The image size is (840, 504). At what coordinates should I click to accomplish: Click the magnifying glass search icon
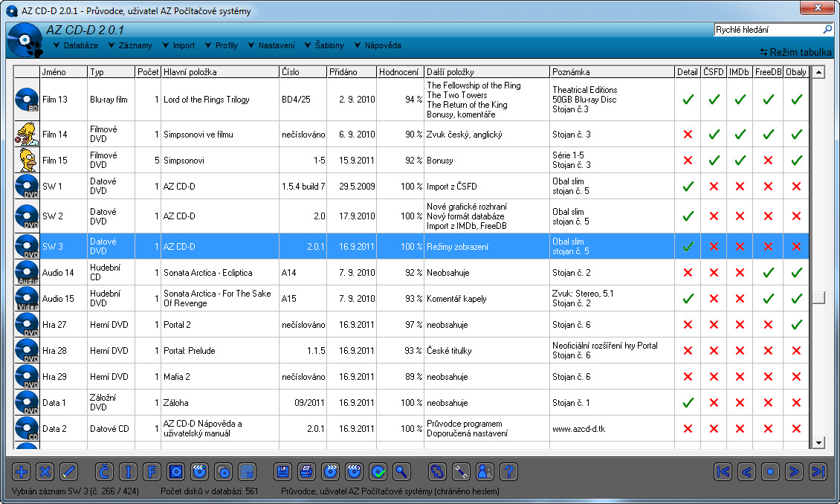click(x=401, y=472)
